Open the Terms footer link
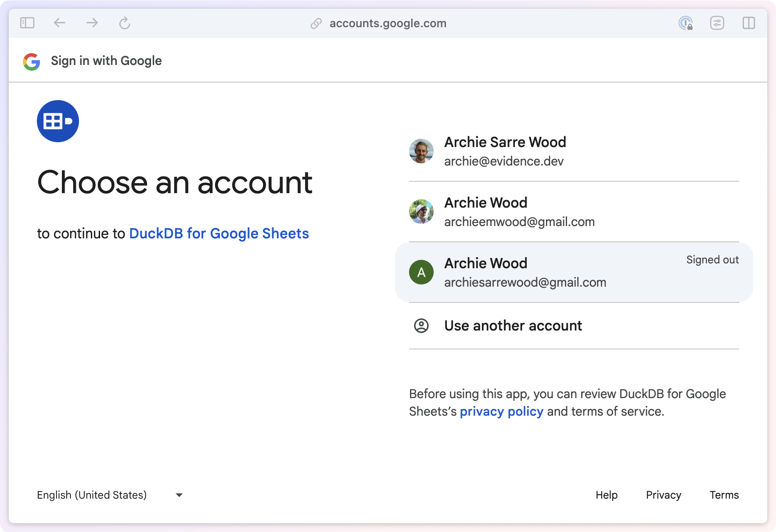776x532 pixels. pyautogui.click(x=724, y=495)
